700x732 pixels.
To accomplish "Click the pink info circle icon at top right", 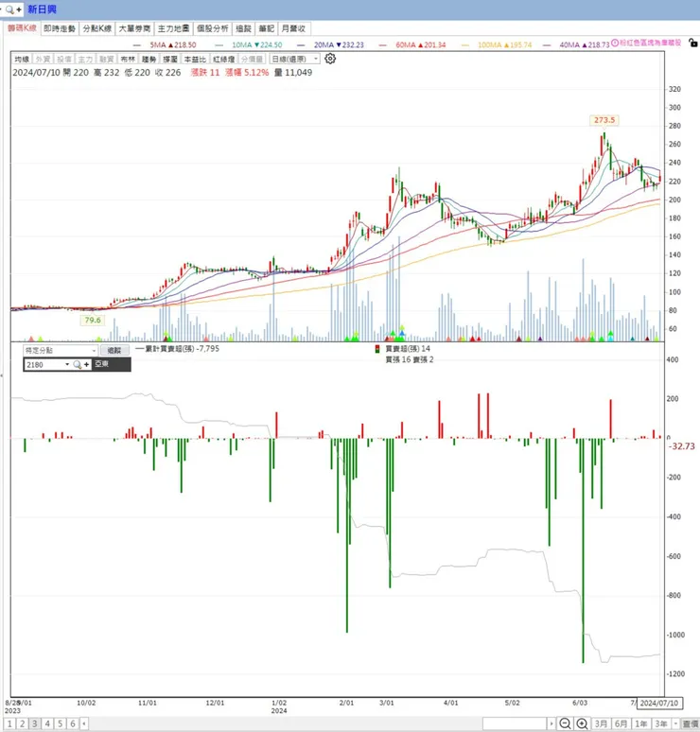I will (615, 43).
